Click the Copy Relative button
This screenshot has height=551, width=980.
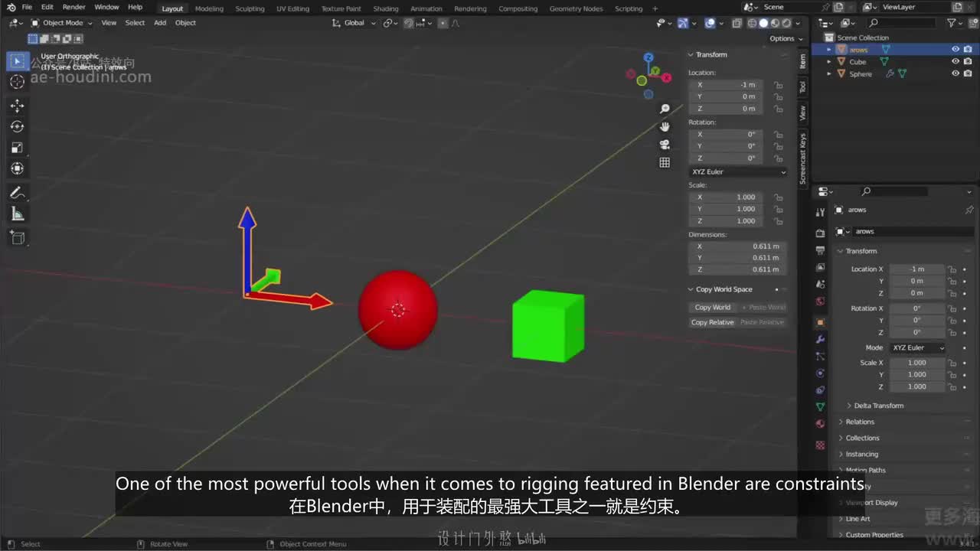point(712,322)
